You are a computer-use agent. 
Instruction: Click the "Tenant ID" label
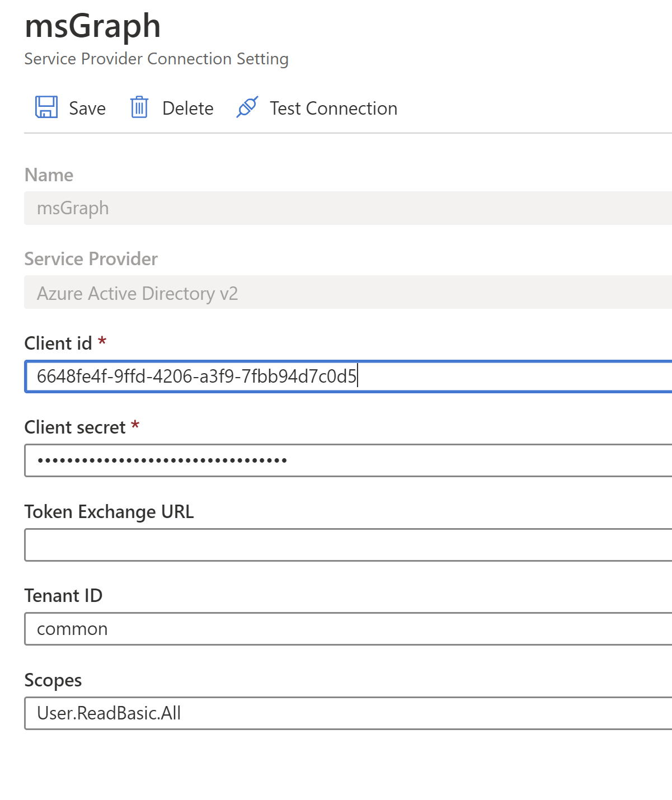pos(63,595)
